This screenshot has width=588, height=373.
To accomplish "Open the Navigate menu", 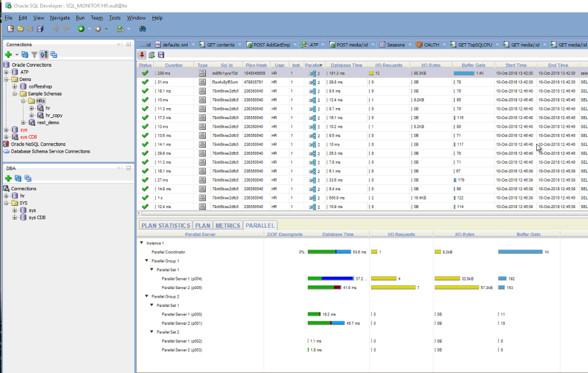I will [60, 18].
